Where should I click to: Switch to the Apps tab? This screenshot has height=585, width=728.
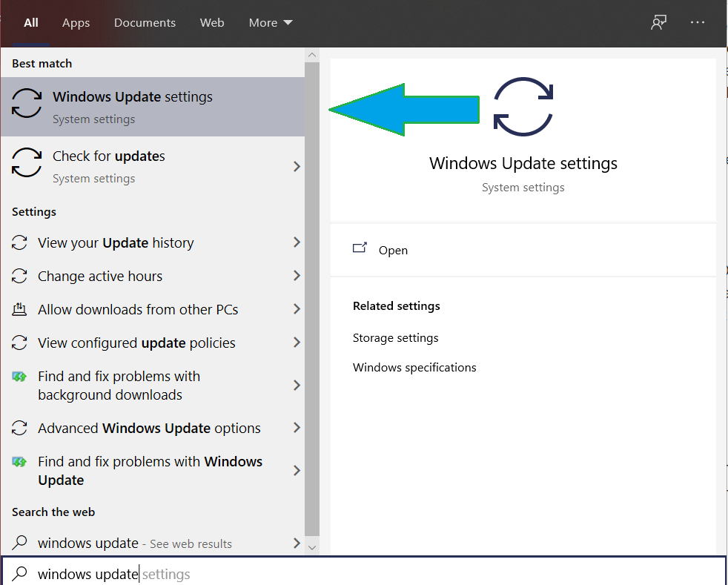click(76, 23)
